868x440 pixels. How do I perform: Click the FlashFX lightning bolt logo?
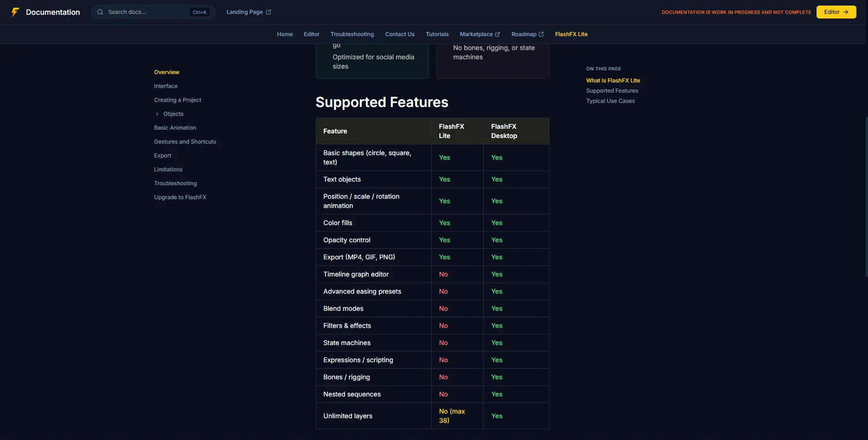[15, 12]
